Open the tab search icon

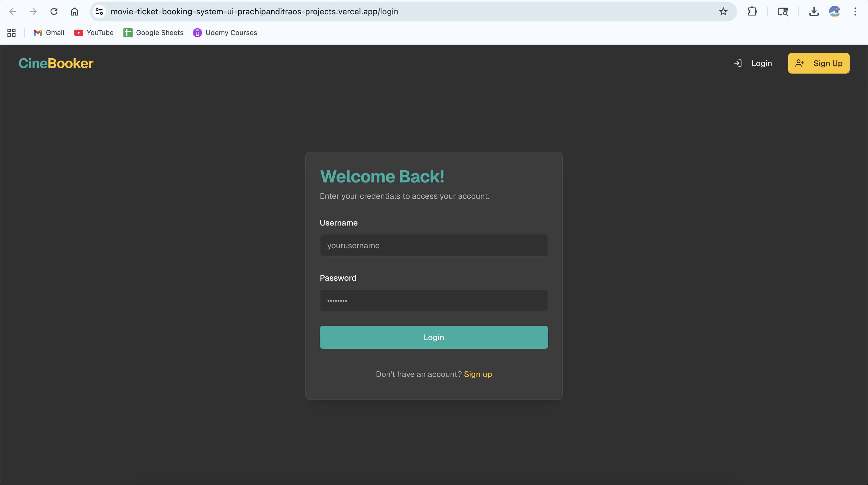click(x=783, y=11)
